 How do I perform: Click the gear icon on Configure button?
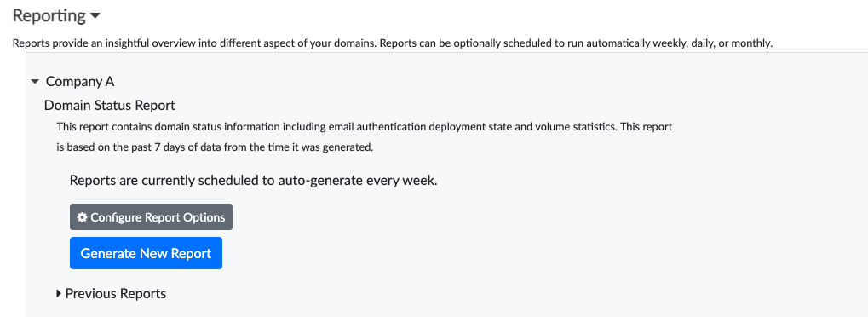[82, 217]
